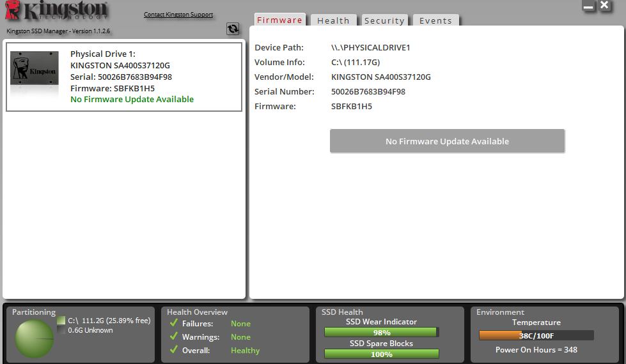Image resolution: width=626 pixels, height=364 pixels.
Task: Open the Events tab
Action: tap(435, 20)
